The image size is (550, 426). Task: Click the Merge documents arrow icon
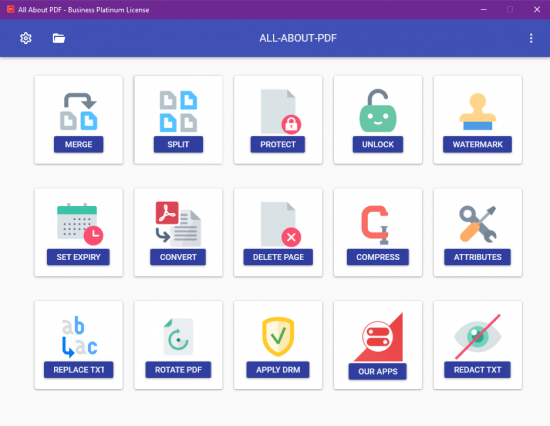pos(79,111)
